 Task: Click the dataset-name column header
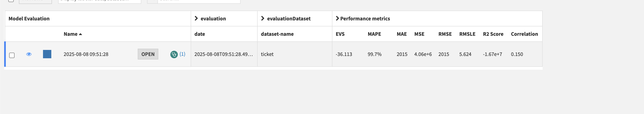(x=277, y=34)
